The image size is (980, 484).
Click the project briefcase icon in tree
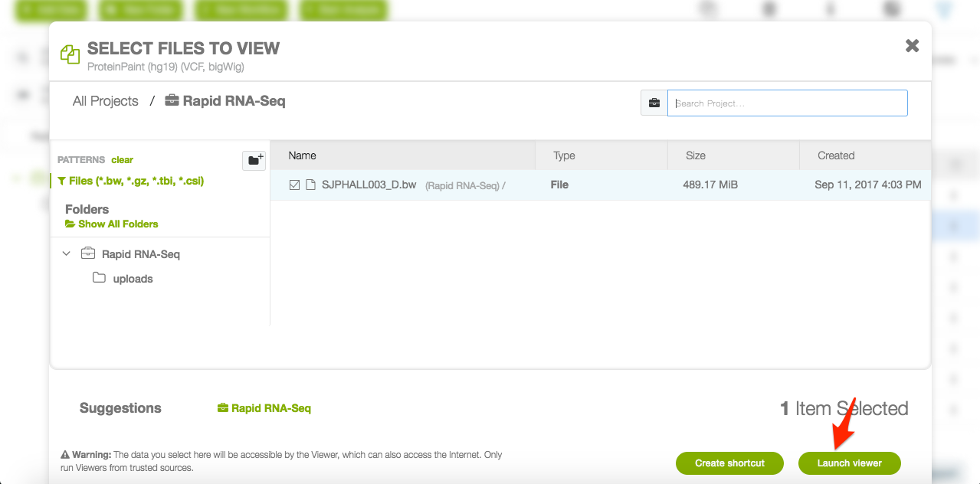[x=88, y=253]
